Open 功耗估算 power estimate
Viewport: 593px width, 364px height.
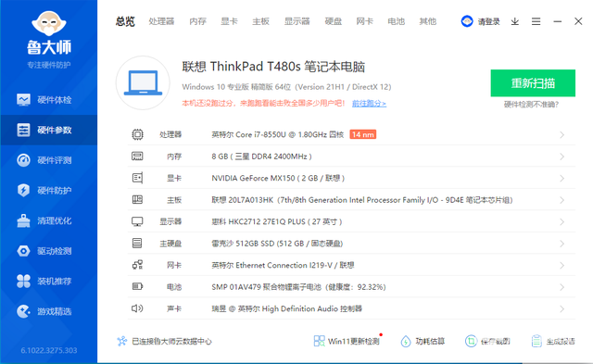click(423, 342)
